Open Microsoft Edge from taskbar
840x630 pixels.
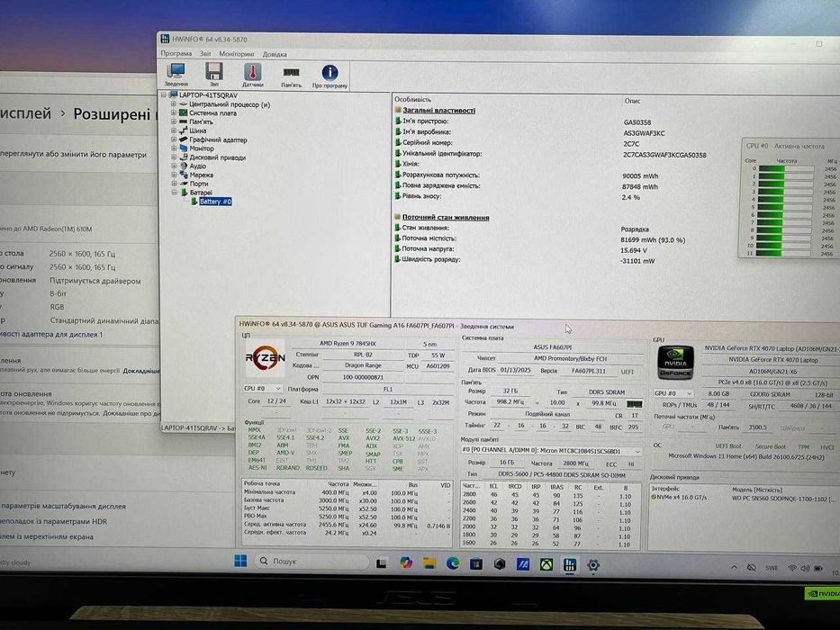[453, 563]
